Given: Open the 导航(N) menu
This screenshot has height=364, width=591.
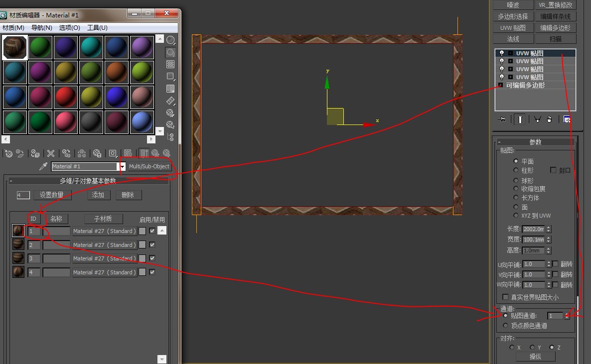Looking at the screenshot, I should [41, 28].
